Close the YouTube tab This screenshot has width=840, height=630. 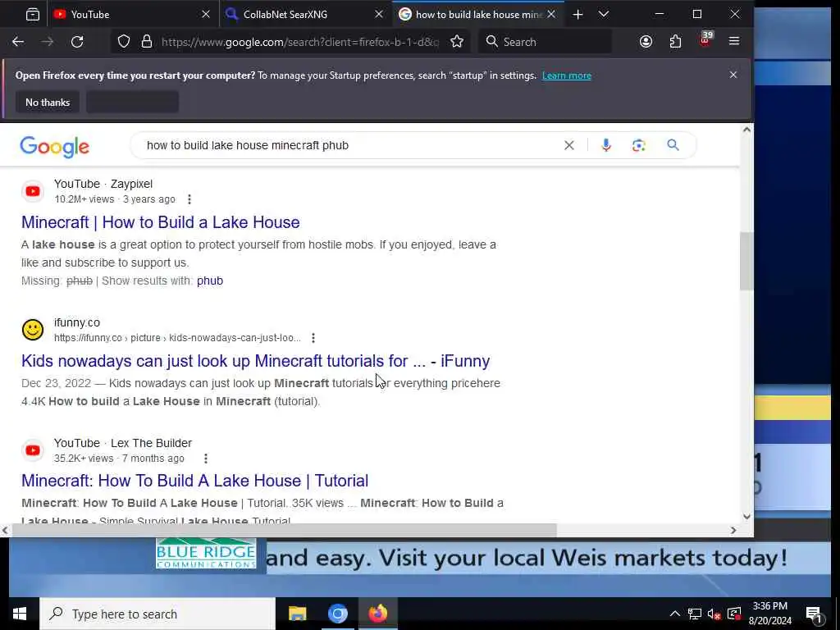tap(206, 15)
